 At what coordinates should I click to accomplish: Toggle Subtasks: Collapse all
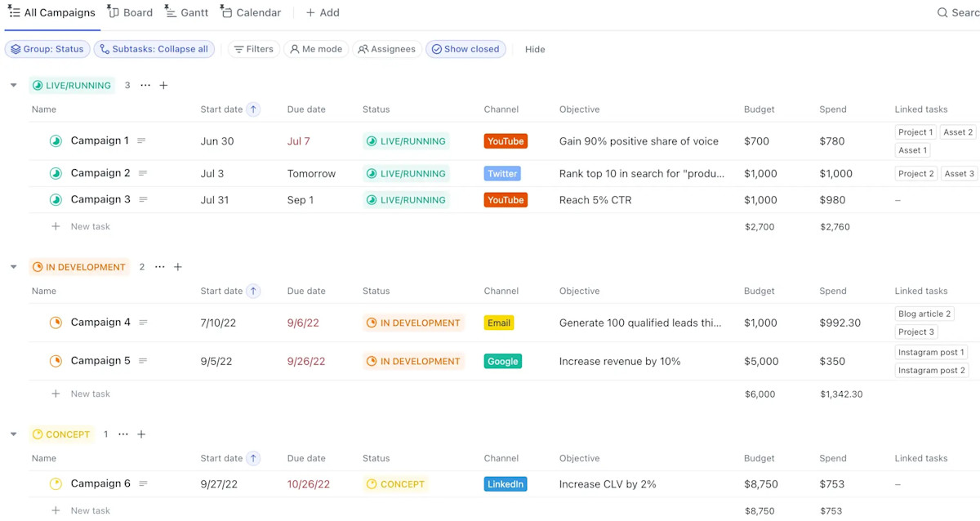154,49
